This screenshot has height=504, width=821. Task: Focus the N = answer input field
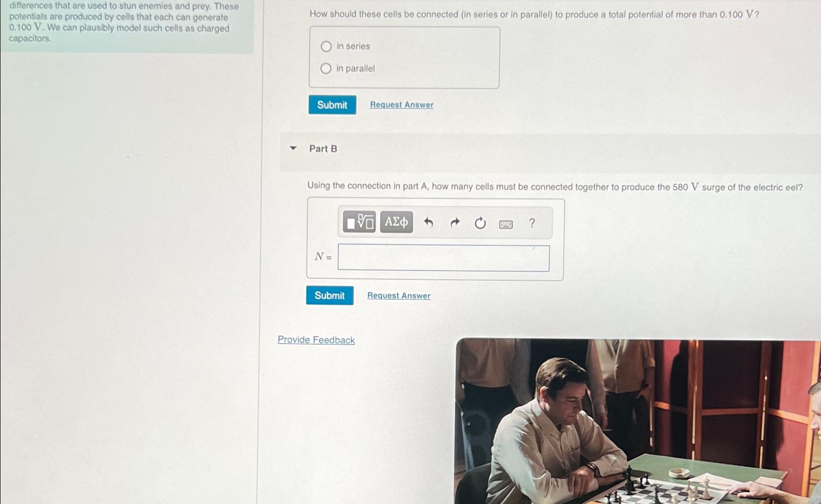443,258
